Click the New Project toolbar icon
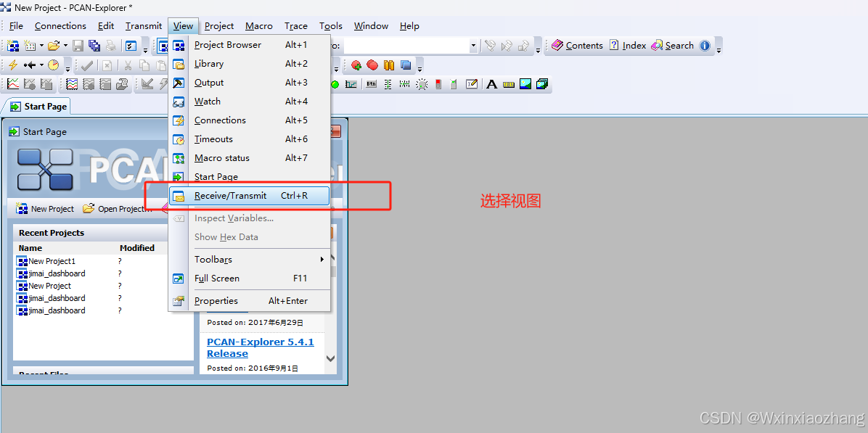Viewport: 868px width, 433px height. coord(13,46)
